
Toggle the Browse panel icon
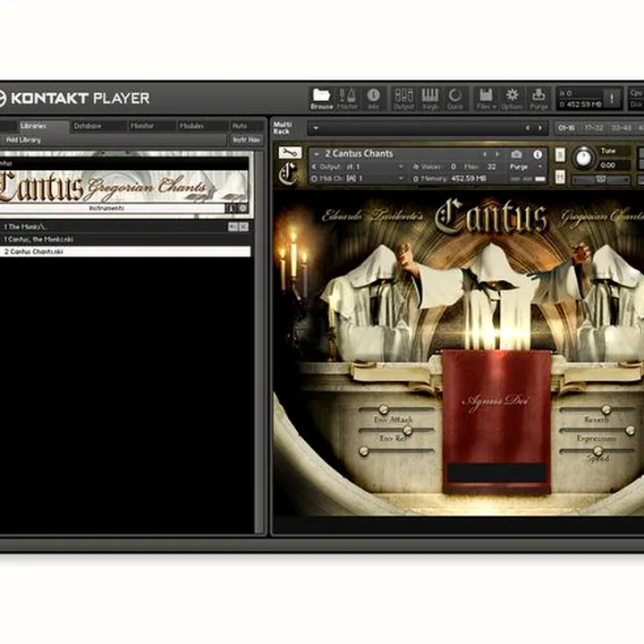click(321, 98)
